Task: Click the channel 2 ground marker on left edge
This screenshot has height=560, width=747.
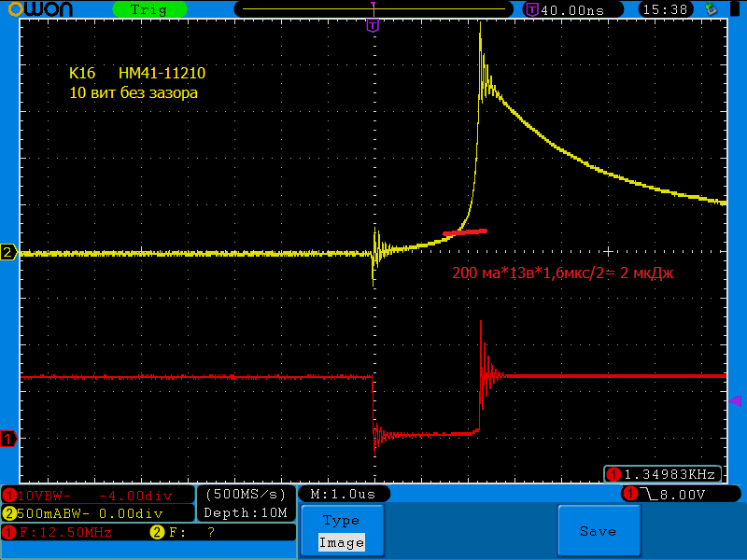Action: pyautogui.click(x=8, y=253)
